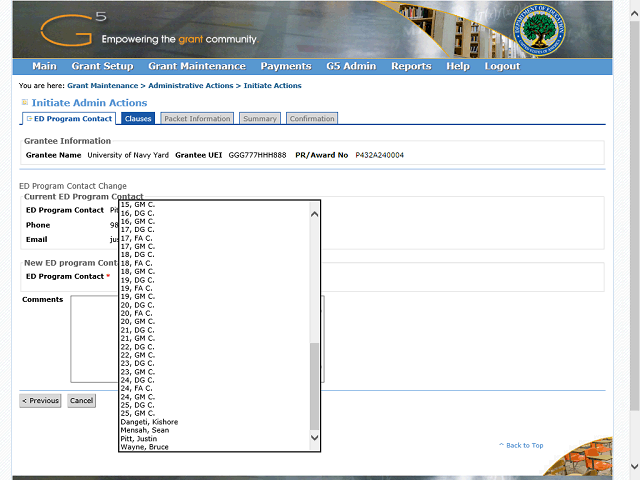Click the dropdown list scroll down arrow
The width and height of the screenshot is (640, 480).
click(x=314, y=438)
